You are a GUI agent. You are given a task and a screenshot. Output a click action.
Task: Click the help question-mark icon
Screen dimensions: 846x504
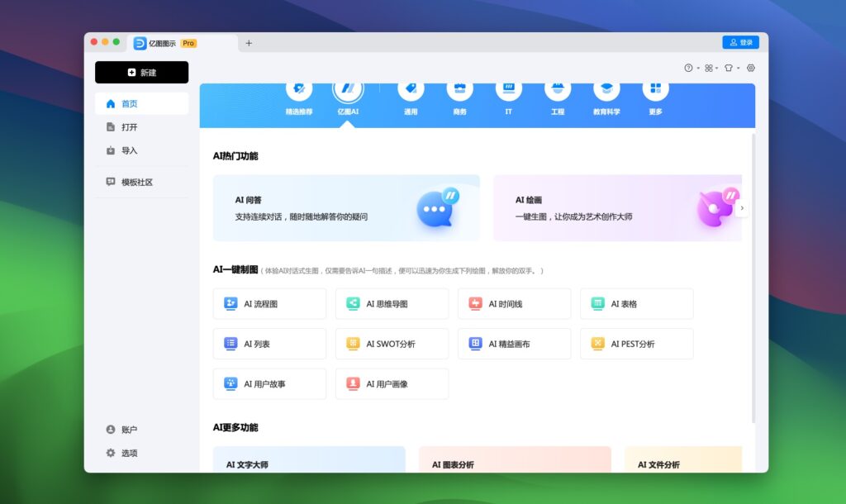coord(688,69)
